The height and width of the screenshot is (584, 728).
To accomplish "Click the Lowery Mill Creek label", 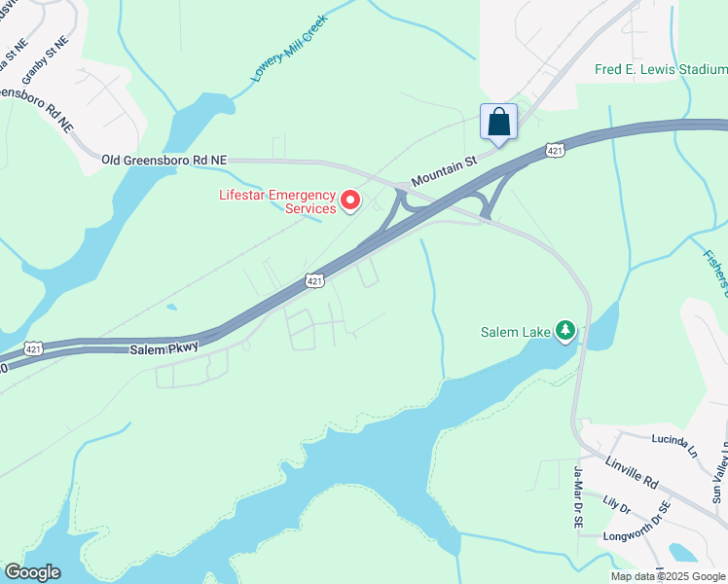I will (x=290, y=48).
